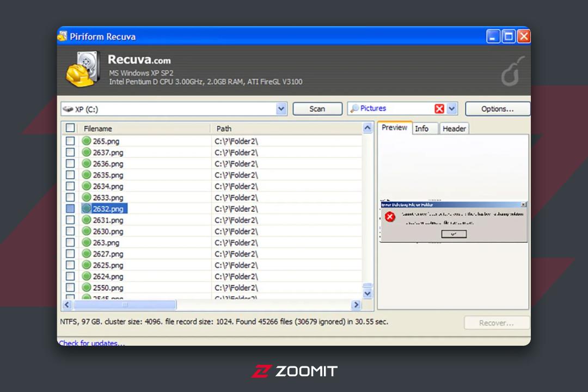The width and height of the screenshot is (588, 392).
Task: Clear the Pictures filter with red X
Action: click(439, 109)
